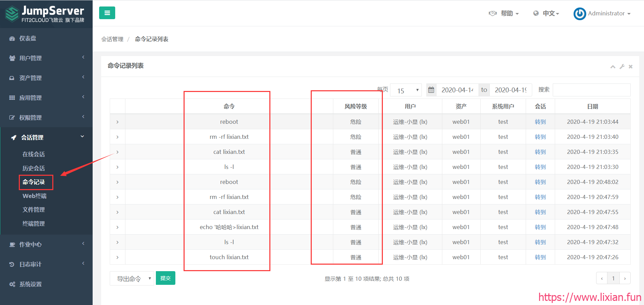Image resolution: width=644 pixels, height=305 pixels.
Task: Expand the touch lixian.txt command row
Action: (x=118, y=257)
